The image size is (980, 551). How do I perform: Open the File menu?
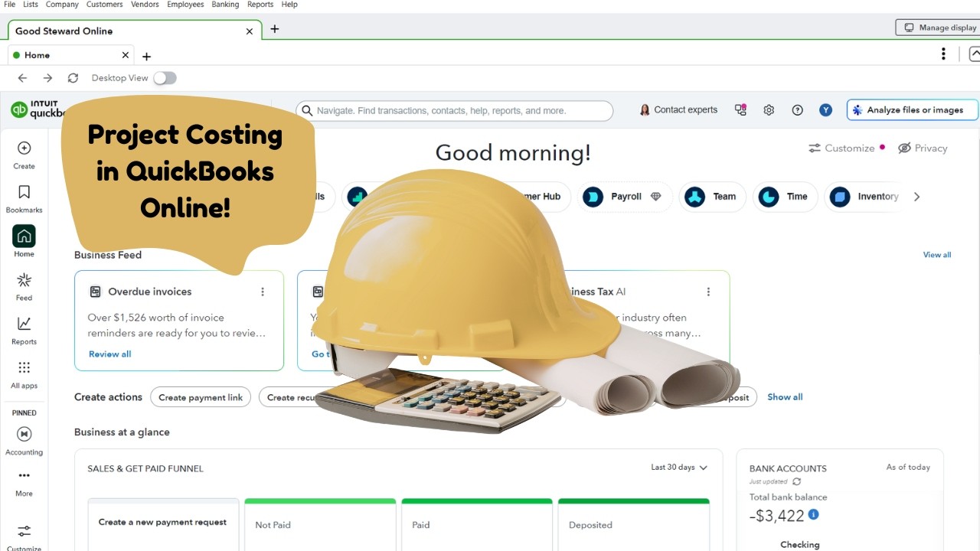(x=9, y=5)
